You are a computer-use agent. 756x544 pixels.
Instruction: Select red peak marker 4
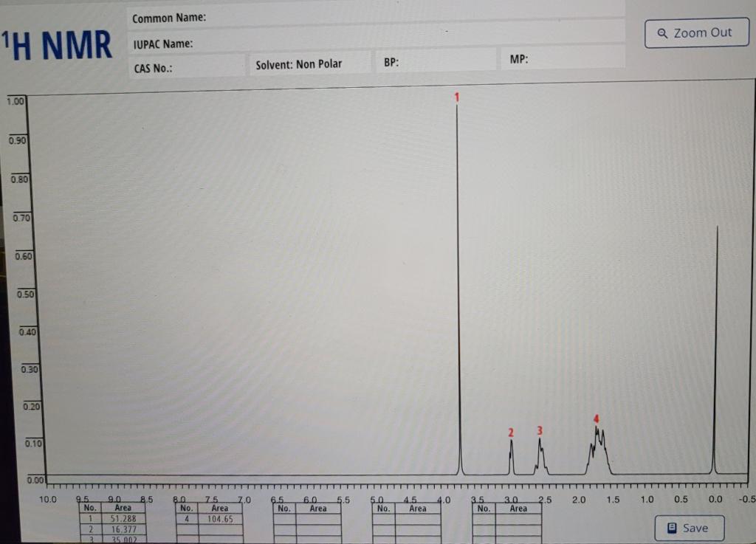point(597,419)
